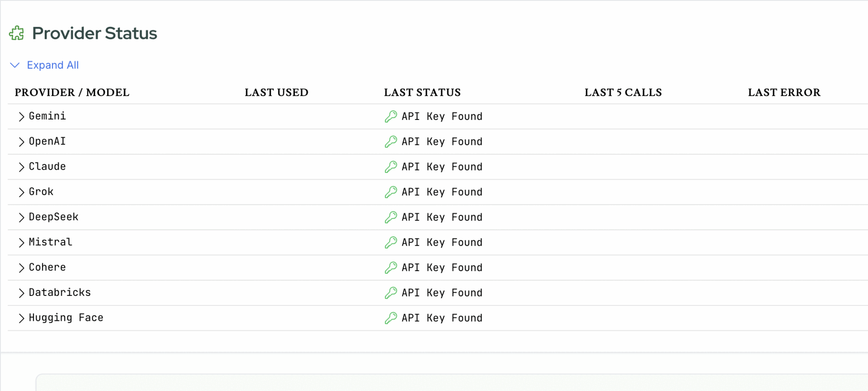Select the Claude provider name

click(47, 167)
